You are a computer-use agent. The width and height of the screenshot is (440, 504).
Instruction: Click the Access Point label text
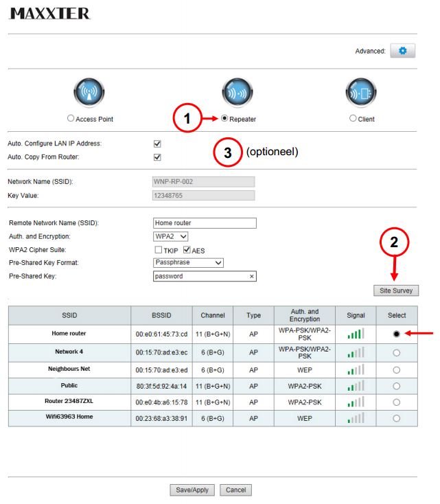coord(95,119)
